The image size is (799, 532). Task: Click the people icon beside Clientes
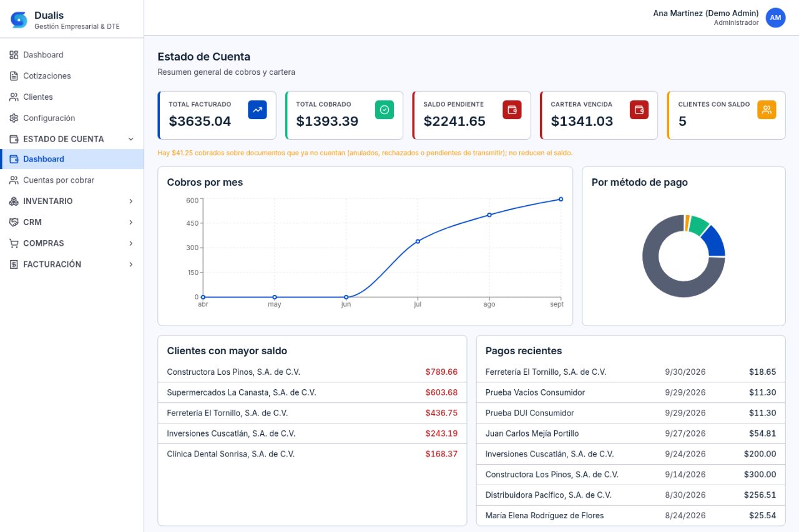[x=14, y=97]
